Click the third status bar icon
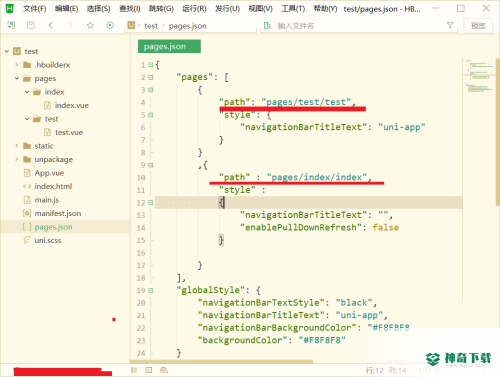Viewport: 500px width, 377px height. (164, 370)
